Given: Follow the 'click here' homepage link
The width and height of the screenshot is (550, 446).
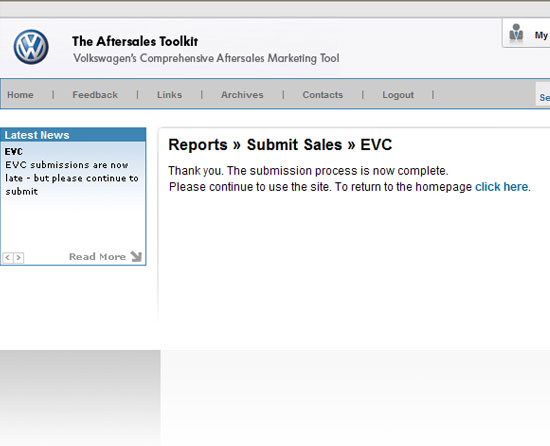Looking at the screenshot, I should (x=502, y=187).
